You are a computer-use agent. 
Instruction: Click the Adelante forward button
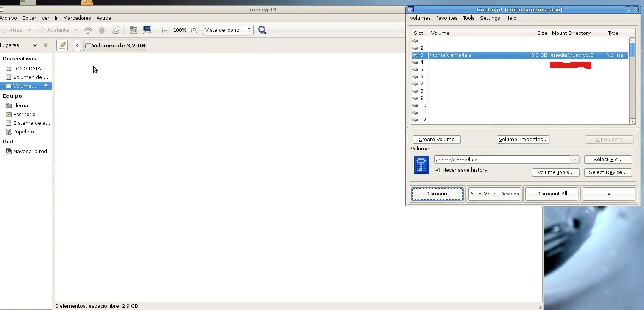[54, 30]
